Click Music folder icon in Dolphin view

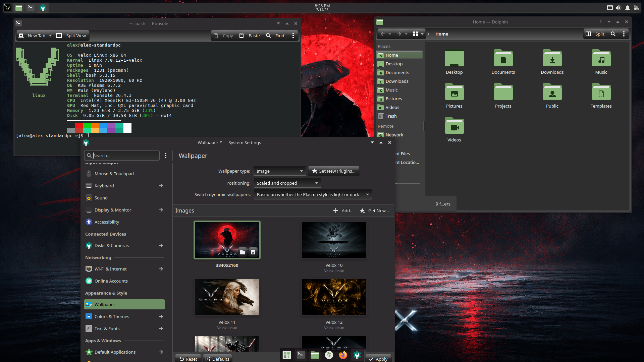click(x=601, y=58)
